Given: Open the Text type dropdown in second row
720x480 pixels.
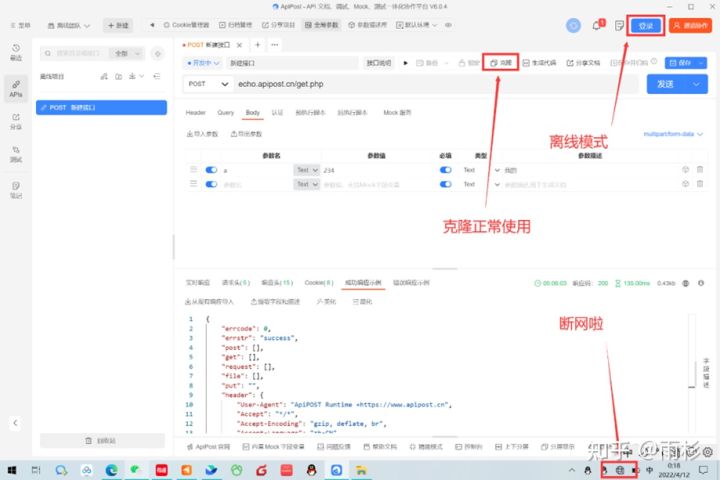Looking at the screenshot, I should 306,184.
